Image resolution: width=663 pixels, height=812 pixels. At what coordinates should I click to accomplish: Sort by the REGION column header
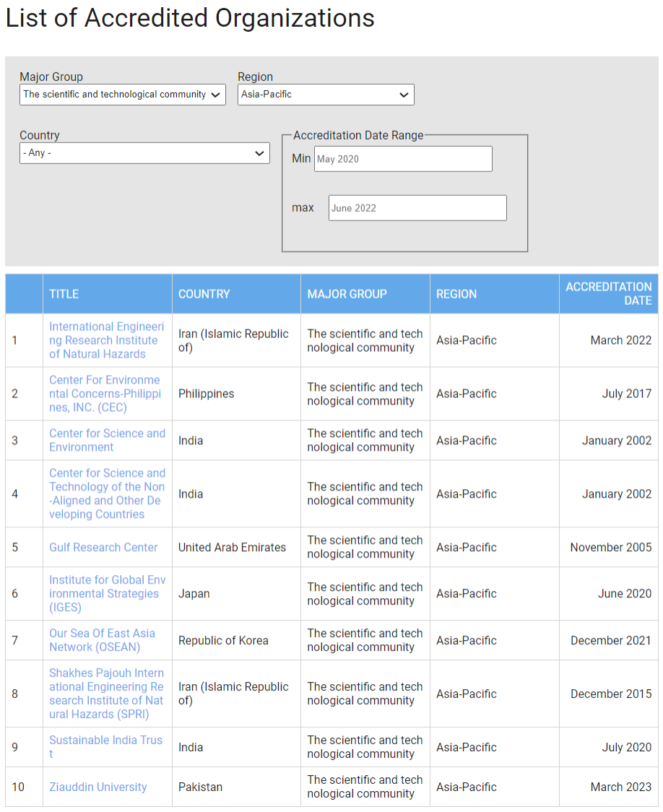click(456, 294)
